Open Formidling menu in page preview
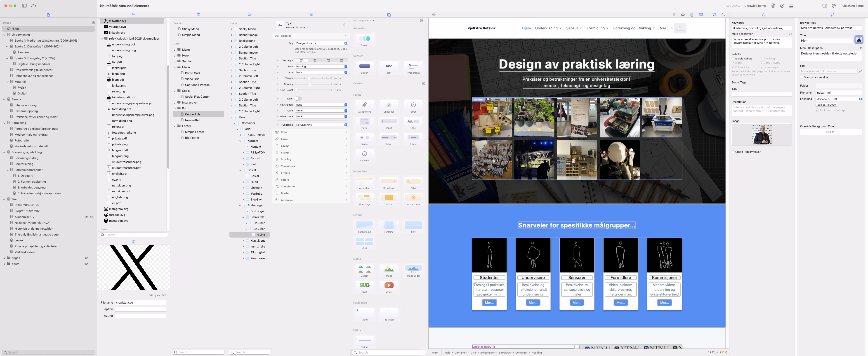The width and height of the screenshot is (868, 356). point(597,28)
